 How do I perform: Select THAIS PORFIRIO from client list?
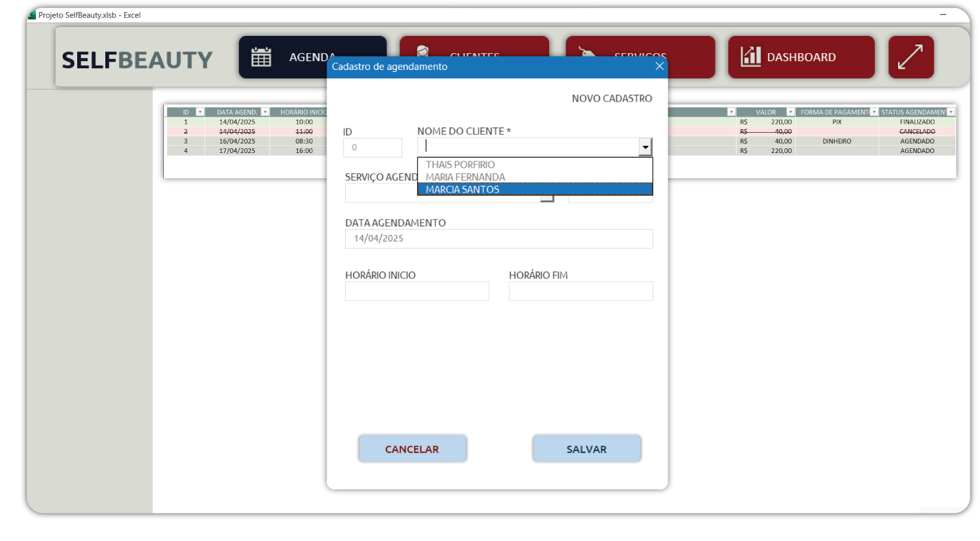point(460,164)
